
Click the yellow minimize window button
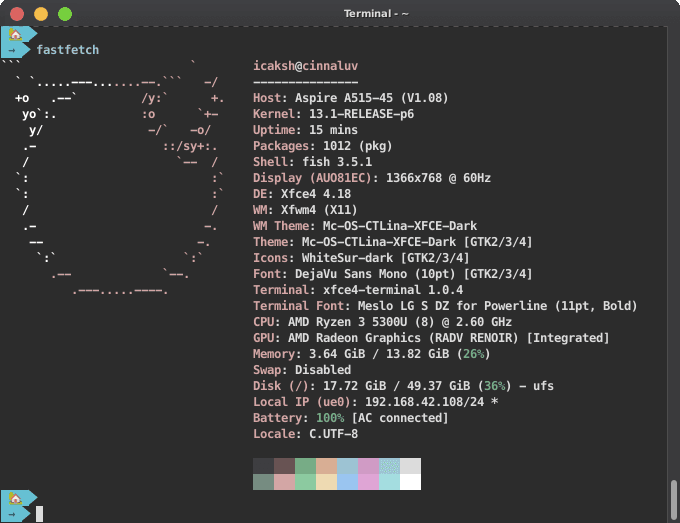[x=41, y=14]
